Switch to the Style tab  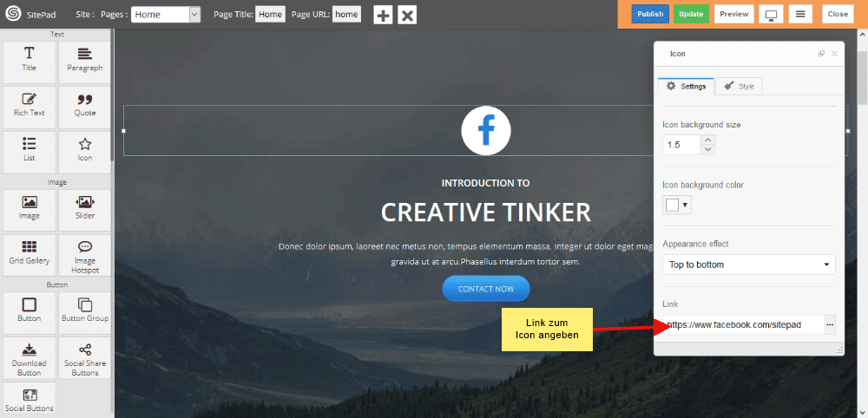pyautogui.click(x=739, y=86)
